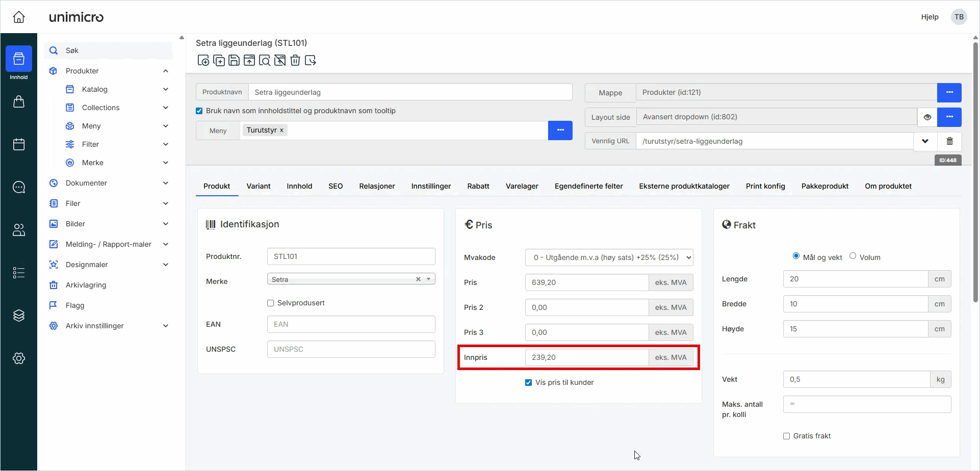Image resolution: width=980 pixels, height=471 pixels.
Task: Click the publish product toolbar icon
Action: point(249,61)
